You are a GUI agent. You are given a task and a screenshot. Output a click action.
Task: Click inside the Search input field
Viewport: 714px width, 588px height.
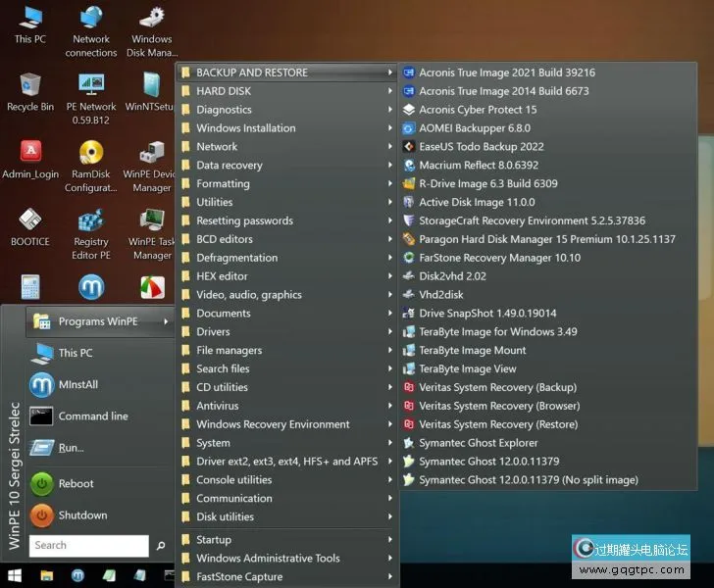pos(88,546)
